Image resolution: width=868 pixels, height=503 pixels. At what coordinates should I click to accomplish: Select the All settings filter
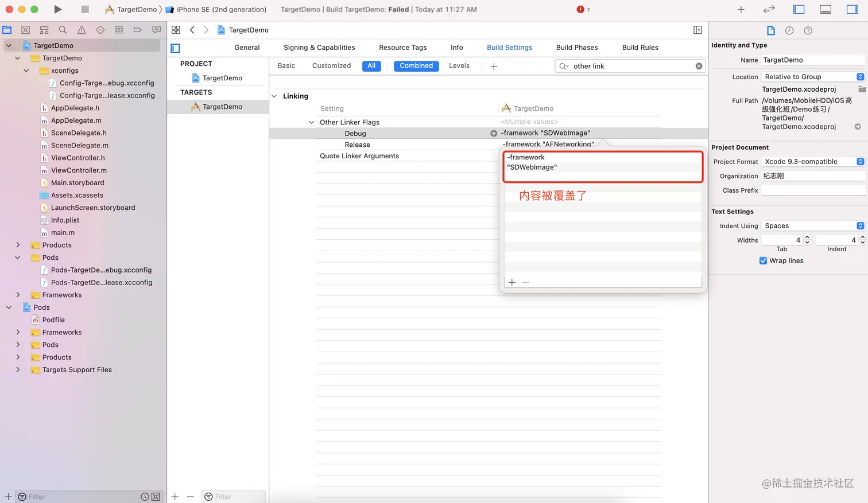(371, 66)
